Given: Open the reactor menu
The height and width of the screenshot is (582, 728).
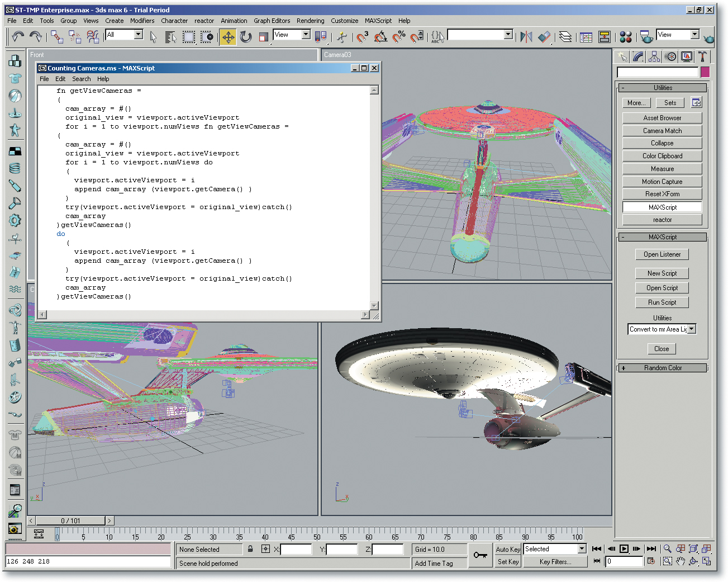Looking at the screenshot, I should (x=204, y=21).
